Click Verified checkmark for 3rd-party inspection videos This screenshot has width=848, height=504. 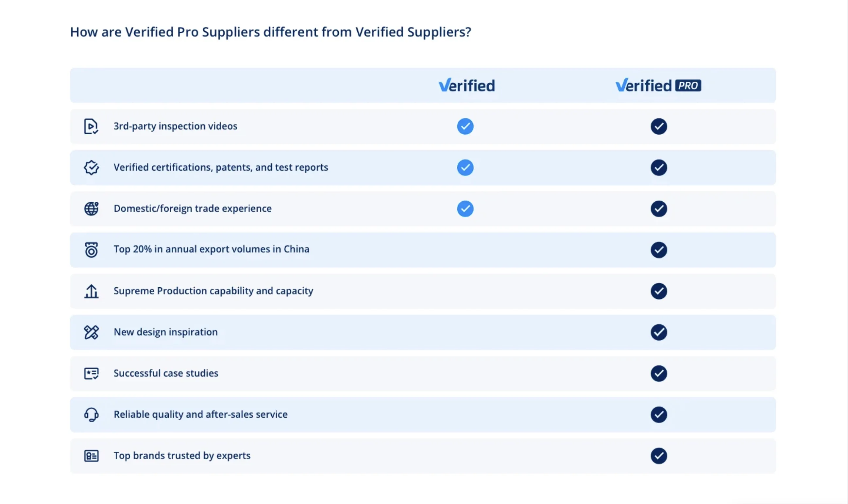pos(465,126)
